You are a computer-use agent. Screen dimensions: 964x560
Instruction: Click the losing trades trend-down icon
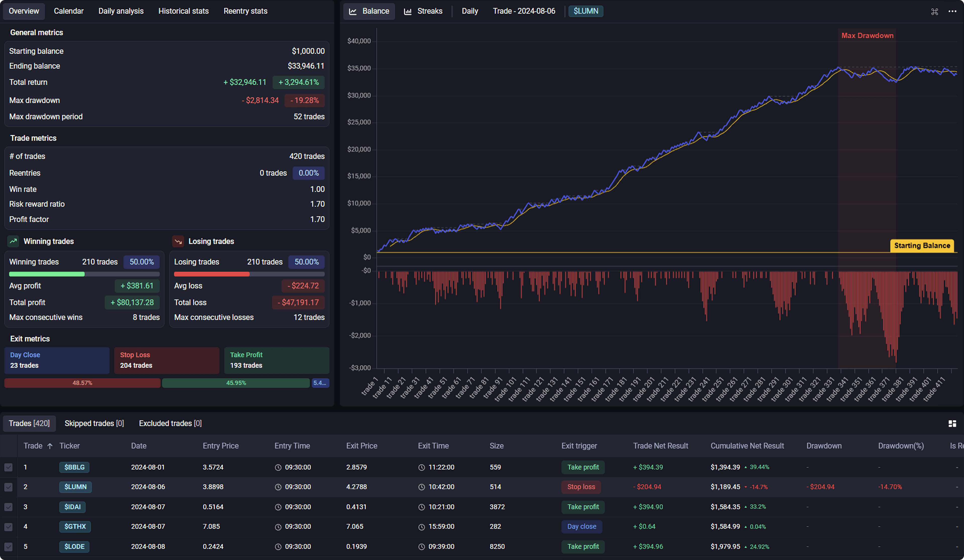[178, 241]
